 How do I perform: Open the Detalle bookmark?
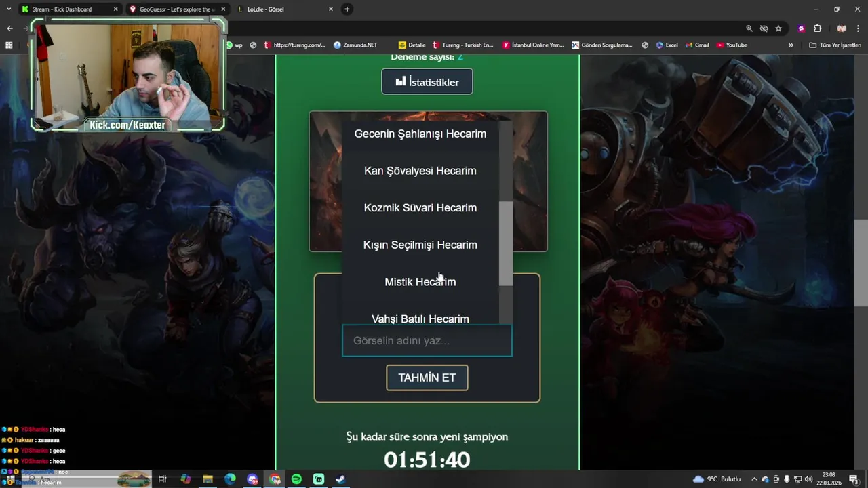pos(412,45)
